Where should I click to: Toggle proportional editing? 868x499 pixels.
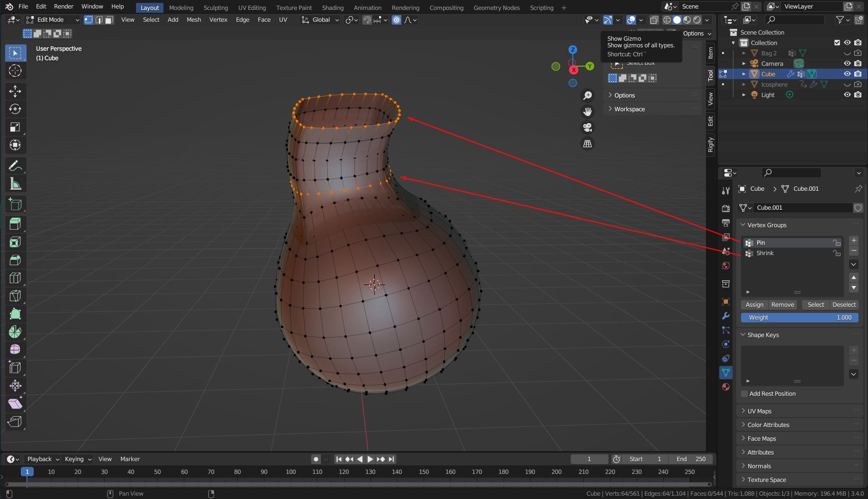[397, 20]
